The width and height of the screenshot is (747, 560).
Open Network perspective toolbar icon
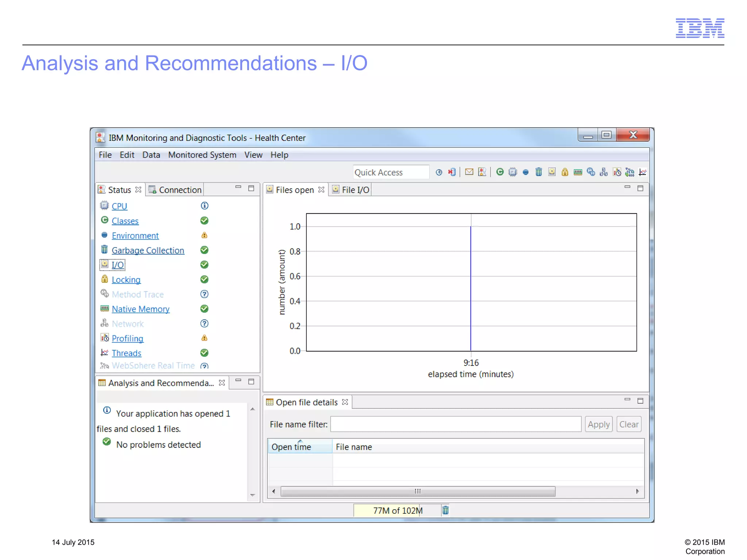[604, 172]
